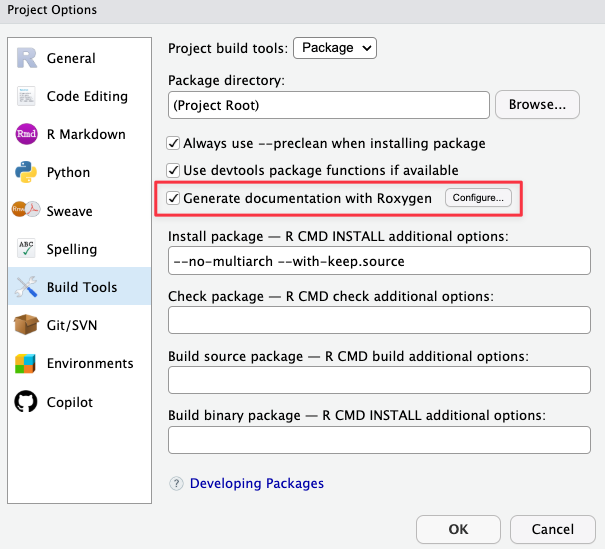Confirm settings with the OK button
The width and height of the screenshot is (605, 549).
458,529
